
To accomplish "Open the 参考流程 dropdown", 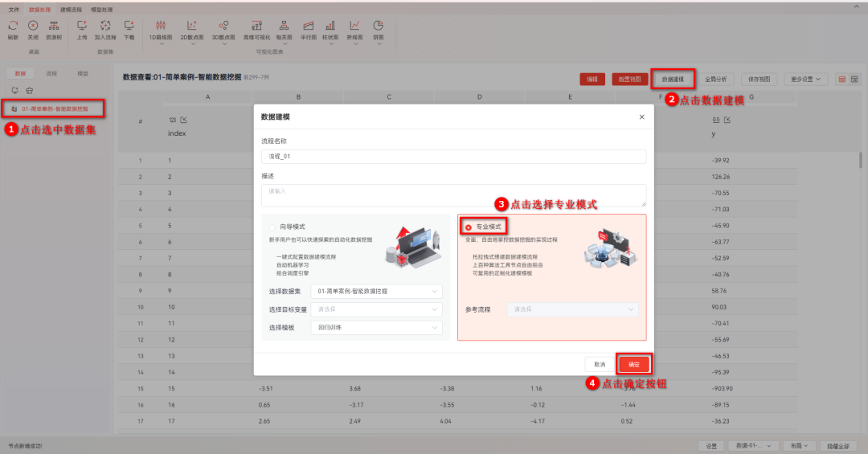I will 572,309.
